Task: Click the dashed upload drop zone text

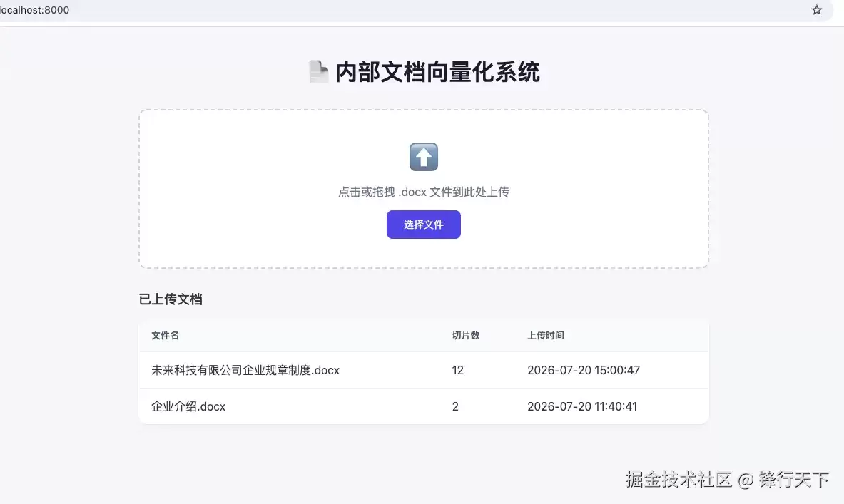Action: (424, 192)
